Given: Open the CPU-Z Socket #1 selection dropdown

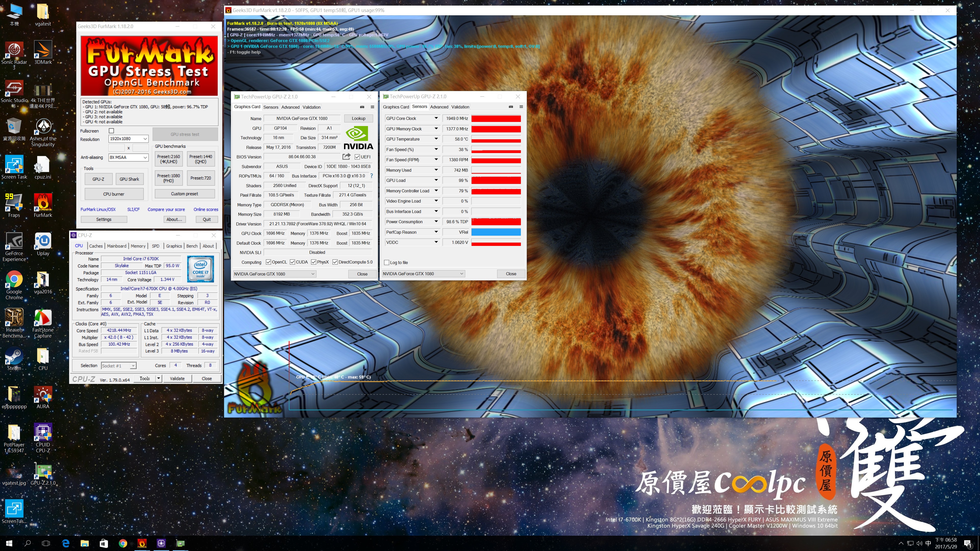Looking at the screenshot, I should [119, 366].
